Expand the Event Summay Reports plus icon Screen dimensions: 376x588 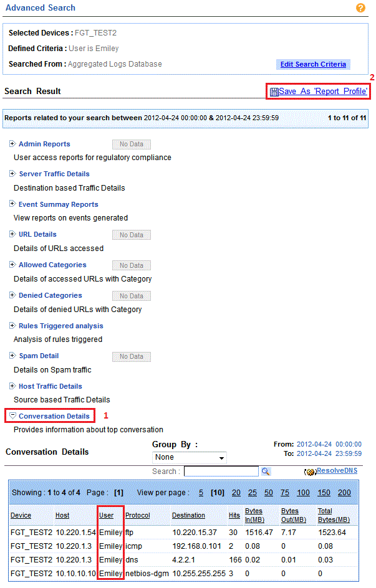[x=12, y=204]
